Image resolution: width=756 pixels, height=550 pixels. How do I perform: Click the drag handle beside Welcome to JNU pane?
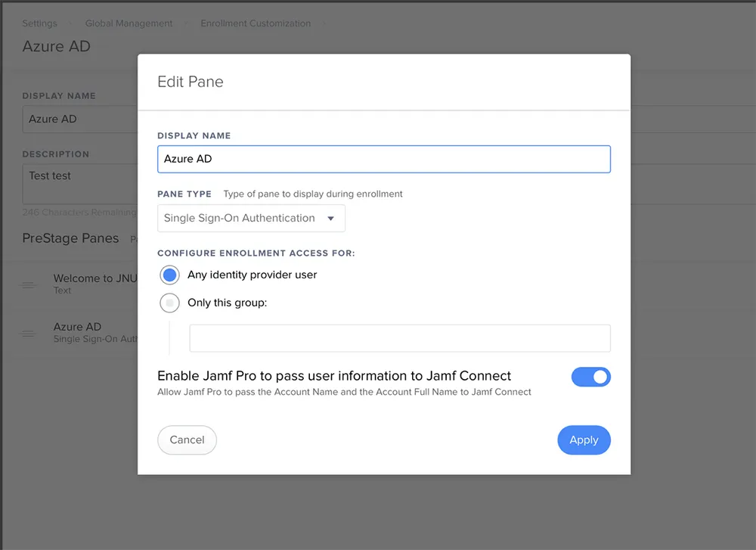click(29, 285)
